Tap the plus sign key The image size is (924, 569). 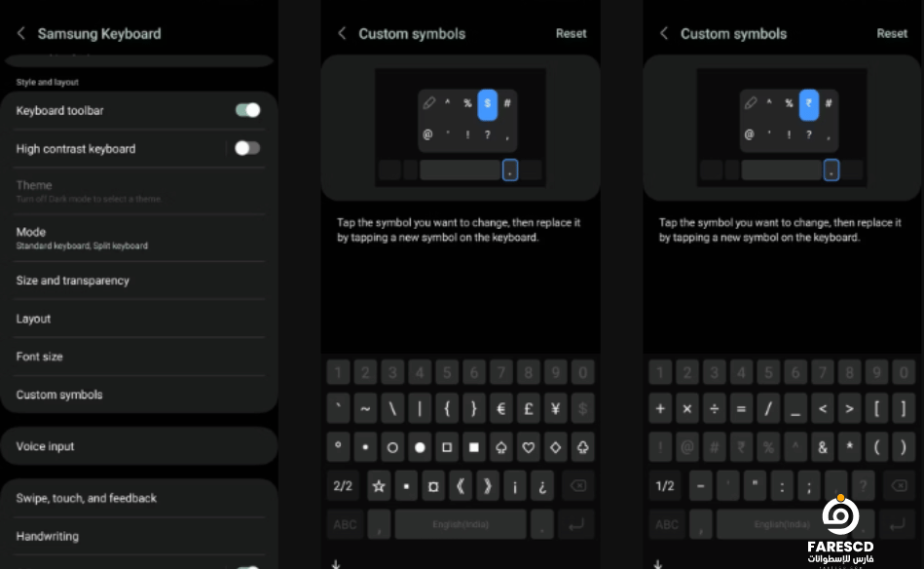tap(660, 408)
